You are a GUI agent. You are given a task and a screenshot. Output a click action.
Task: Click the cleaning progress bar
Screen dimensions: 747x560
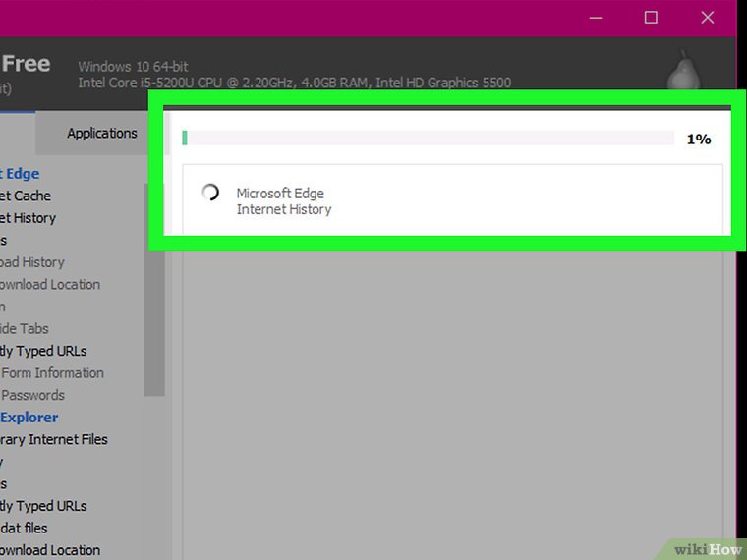click(x=428, y=139)
